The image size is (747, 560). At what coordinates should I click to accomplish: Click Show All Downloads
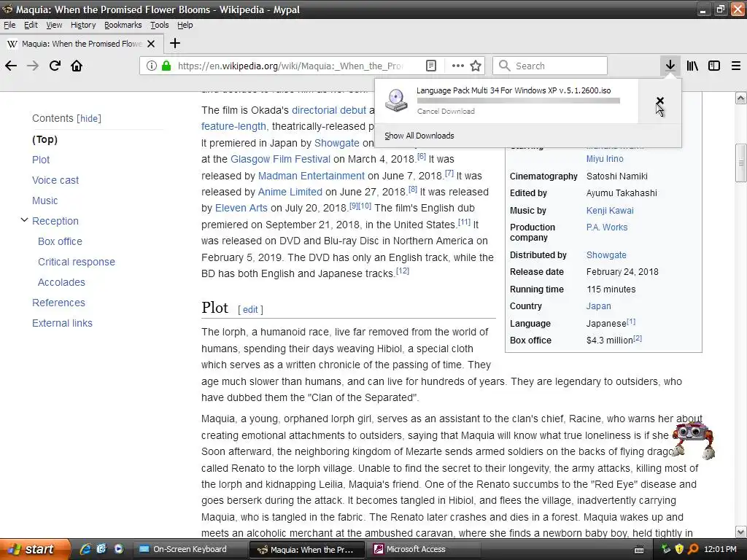click(419, 136)
